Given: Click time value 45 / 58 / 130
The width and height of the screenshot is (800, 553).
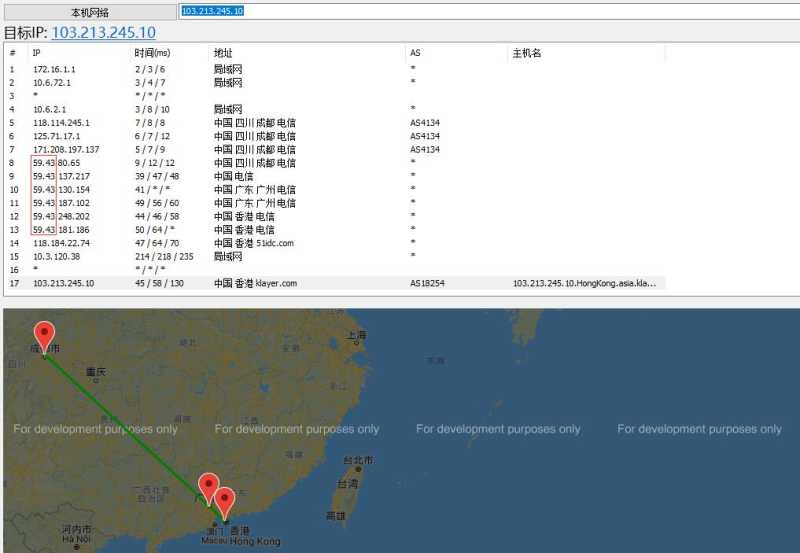Looking at the screenshot, I should (159, 283).
